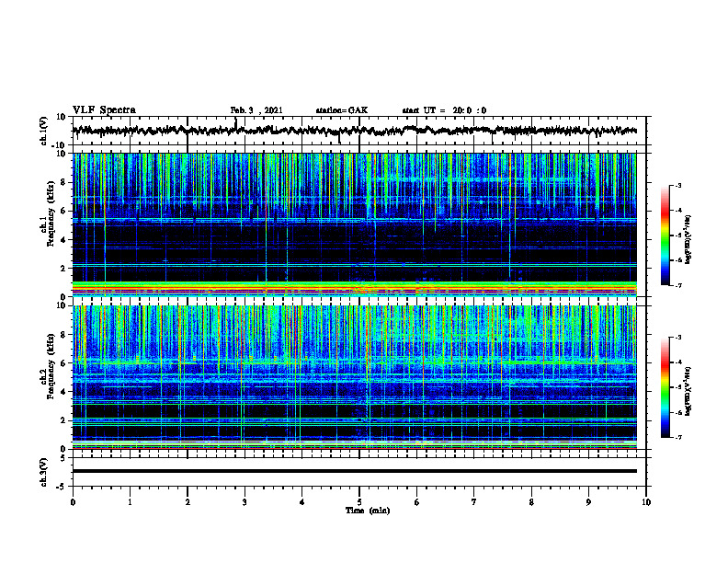The height and width of the screenshot is (563, 728).
Task: Click the "ch.3(V)" axis label
Action: 44,472
